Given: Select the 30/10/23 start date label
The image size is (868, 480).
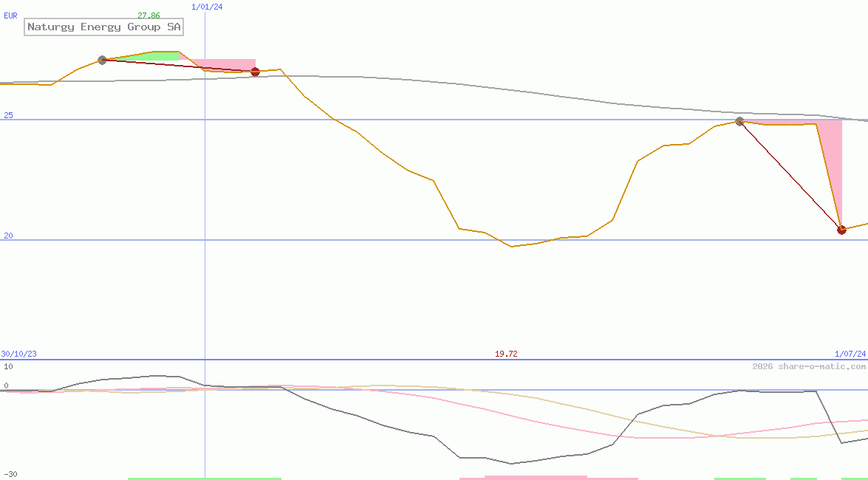Looking at the screenshot, I should pos(18,354).
